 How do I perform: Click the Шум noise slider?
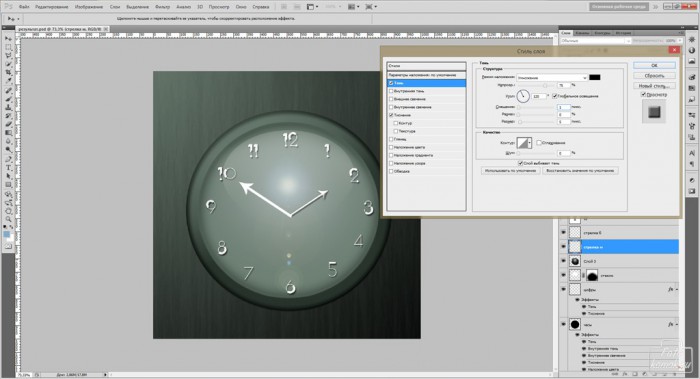[536, 153]
